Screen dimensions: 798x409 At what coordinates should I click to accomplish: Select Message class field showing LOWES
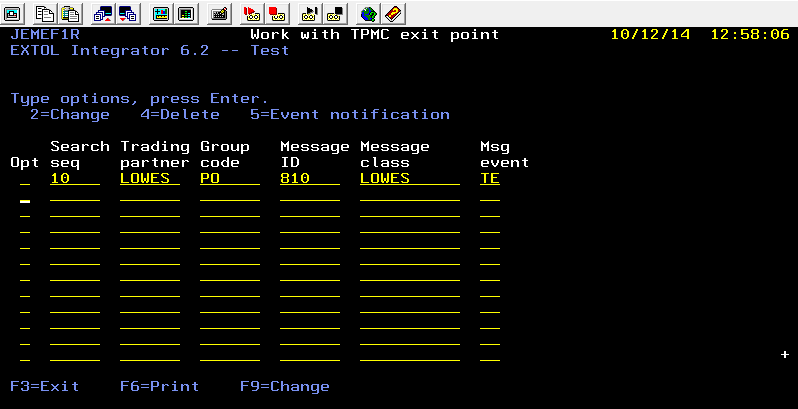[410, 179]
